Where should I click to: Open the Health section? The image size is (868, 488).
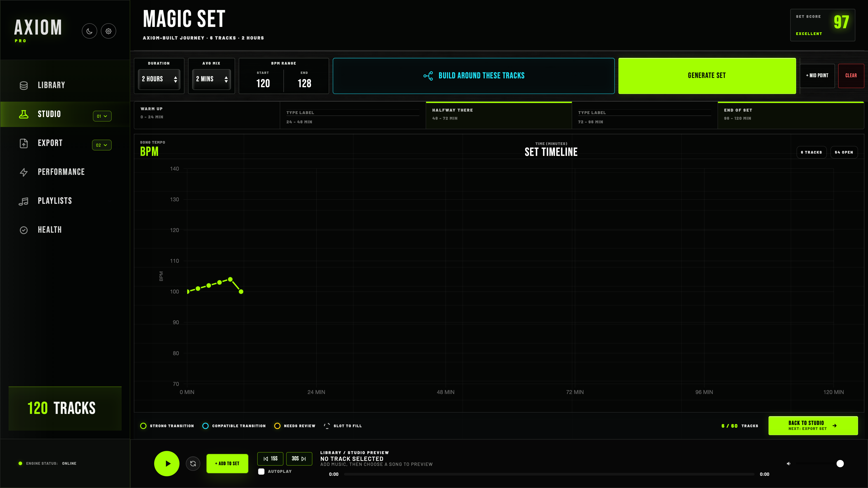(x=65, y=230)
